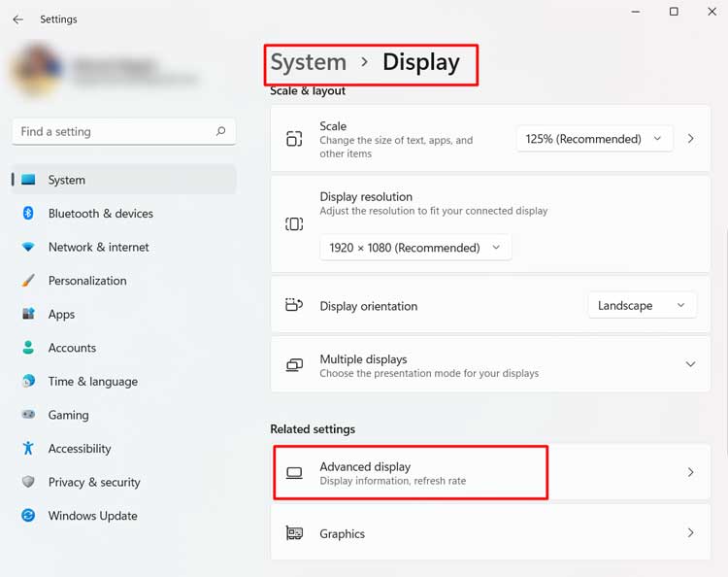The image size is (728, 577).
Task: Open the 1920 × 1080 resolution dropdown
Action: (415, 248)
